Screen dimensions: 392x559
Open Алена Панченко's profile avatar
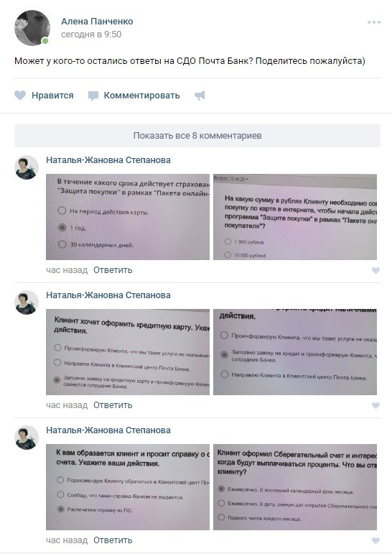click(32, 28)
